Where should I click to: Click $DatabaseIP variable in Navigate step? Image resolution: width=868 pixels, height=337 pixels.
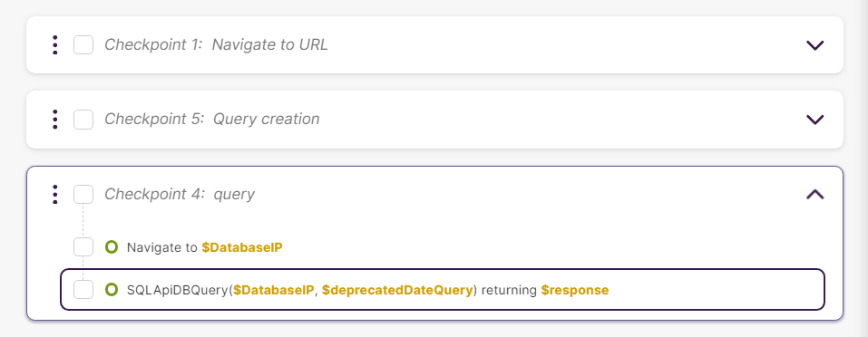coord(242,247)
